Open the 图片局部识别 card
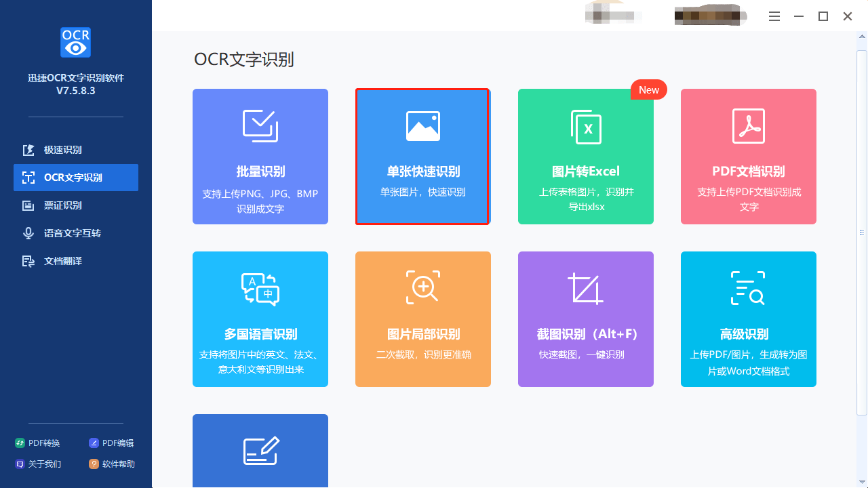The width and height of the screenshot is (868, 488). pos(423,319)
